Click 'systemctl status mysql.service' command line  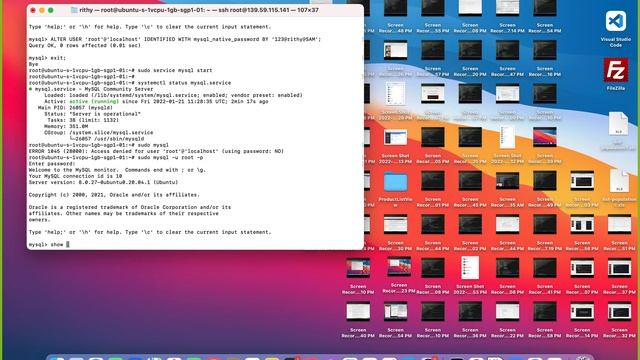click(130, 82)
